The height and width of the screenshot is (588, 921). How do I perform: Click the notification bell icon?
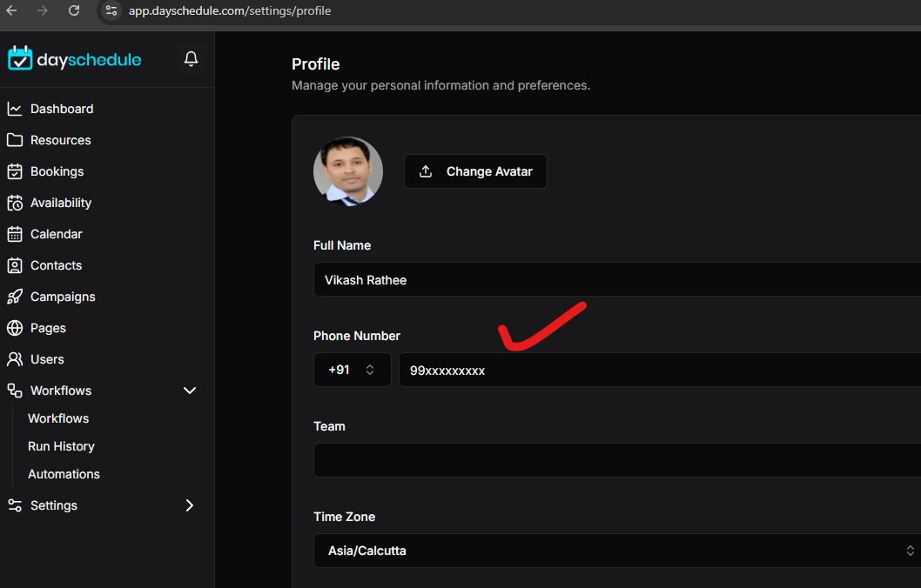pyautogui.click(x=191, y=58)
